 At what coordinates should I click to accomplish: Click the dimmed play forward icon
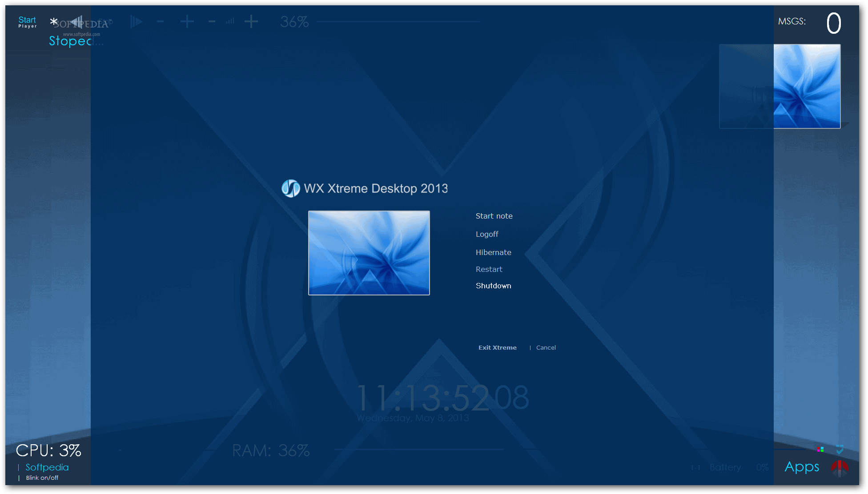137,21
